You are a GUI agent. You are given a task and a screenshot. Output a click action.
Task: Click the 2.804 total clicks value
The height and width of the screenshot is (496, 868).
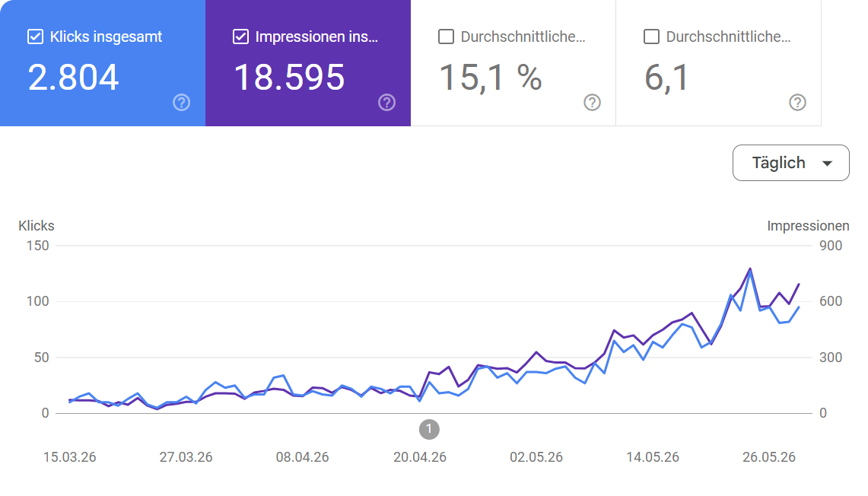(74, 78)
